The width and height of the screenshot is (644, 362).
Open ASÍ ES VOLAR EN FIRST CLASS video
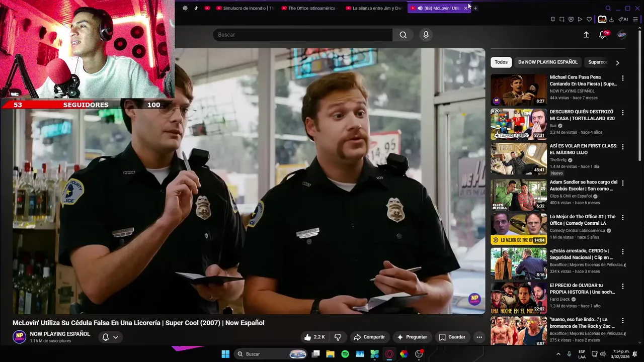519,158
